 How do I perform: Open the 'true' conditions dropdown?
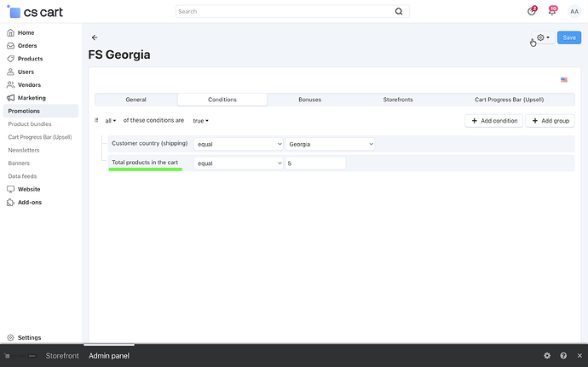pos(200,121)
